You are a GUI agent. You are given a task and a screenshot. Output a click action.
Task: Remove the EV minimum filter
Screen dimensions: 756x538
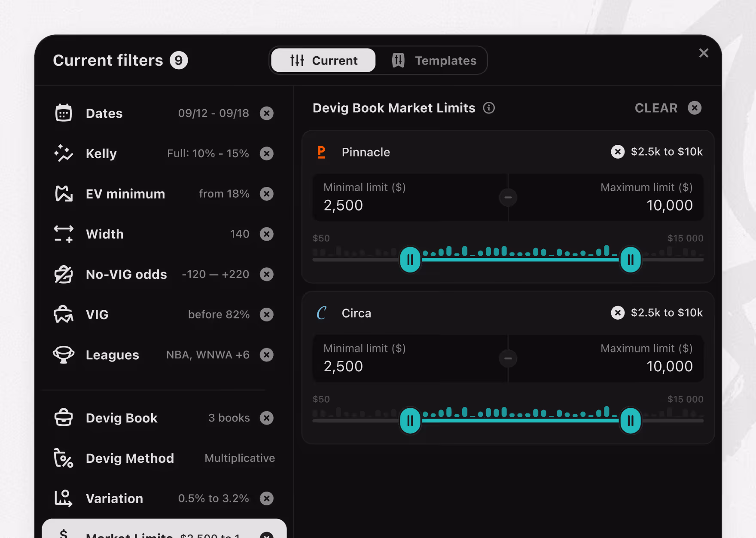pos(267,194)
